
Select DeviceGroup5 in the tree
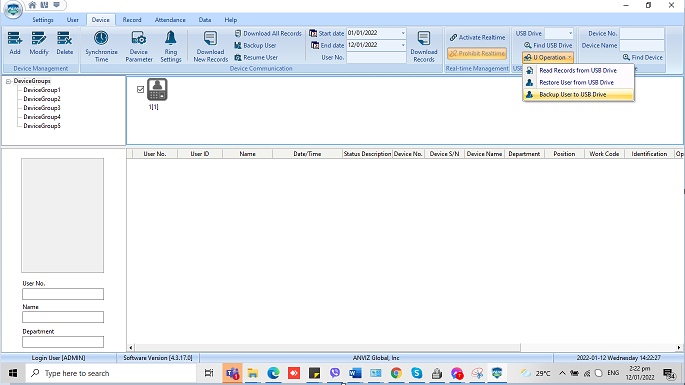point(42,126)
